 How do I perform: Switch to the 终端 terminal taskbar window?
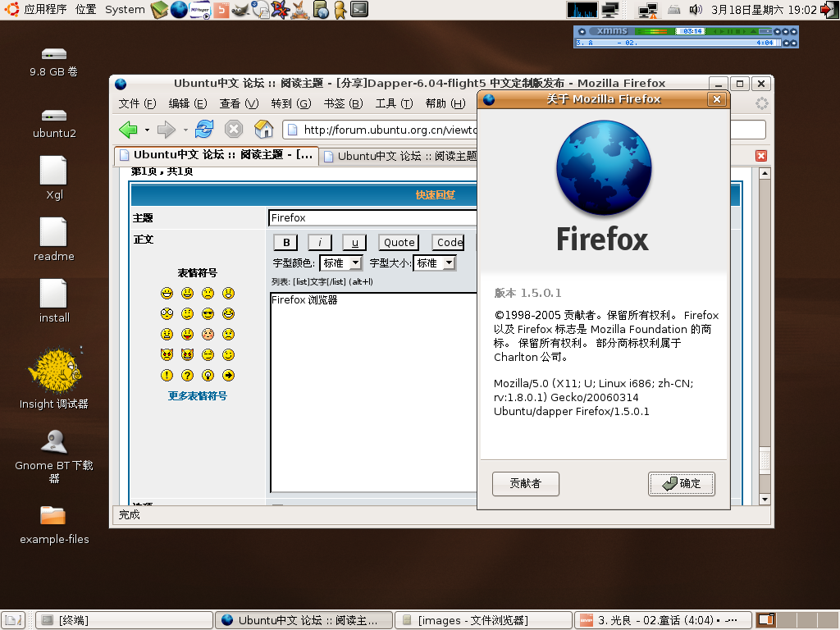click(125, 620)
